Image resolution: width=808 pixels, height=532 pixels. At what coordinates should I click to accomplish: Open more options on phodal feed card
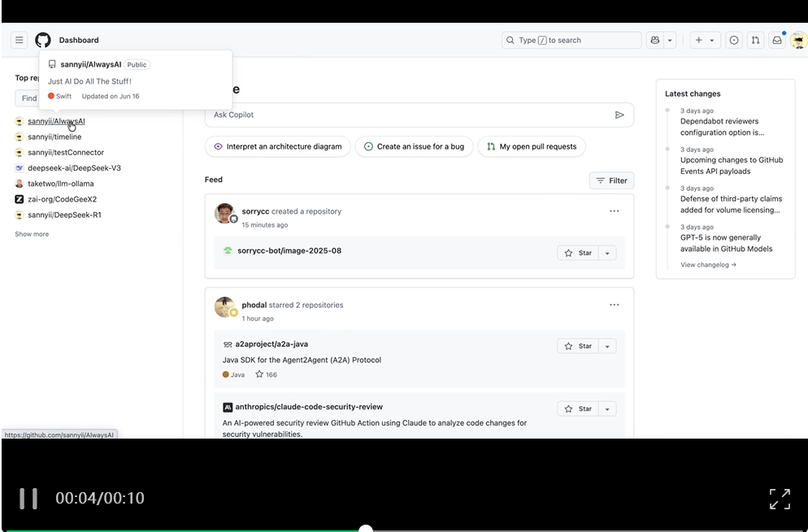pyautogui.click(x=615, y=305)
